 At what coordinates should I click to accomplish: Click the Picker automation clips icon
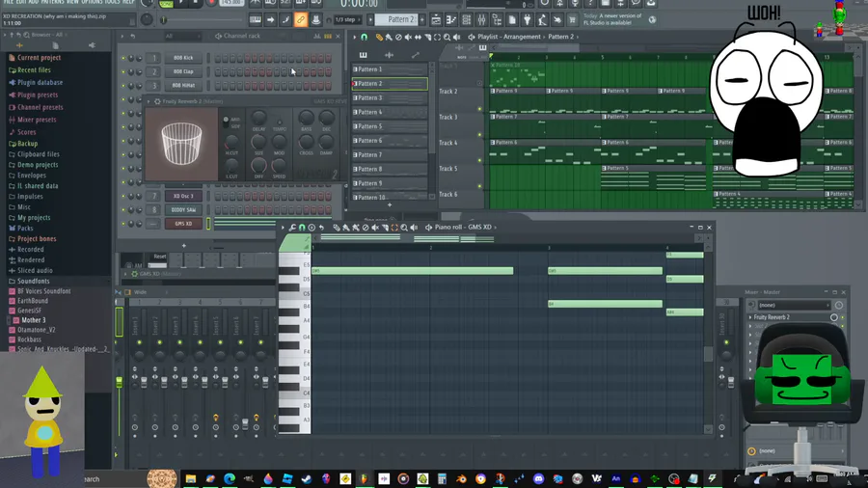pyautogui.click(x=415, y=55)
